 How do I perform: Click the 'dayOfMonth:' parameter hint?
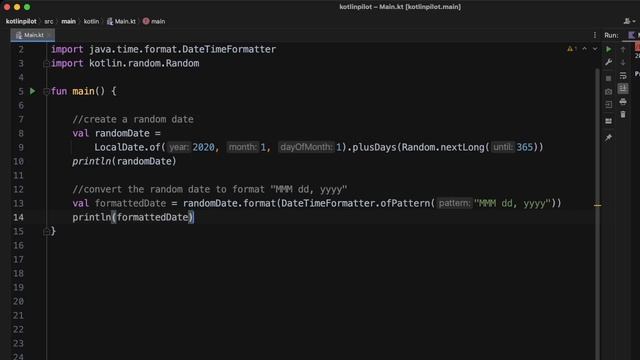(306, 147)
